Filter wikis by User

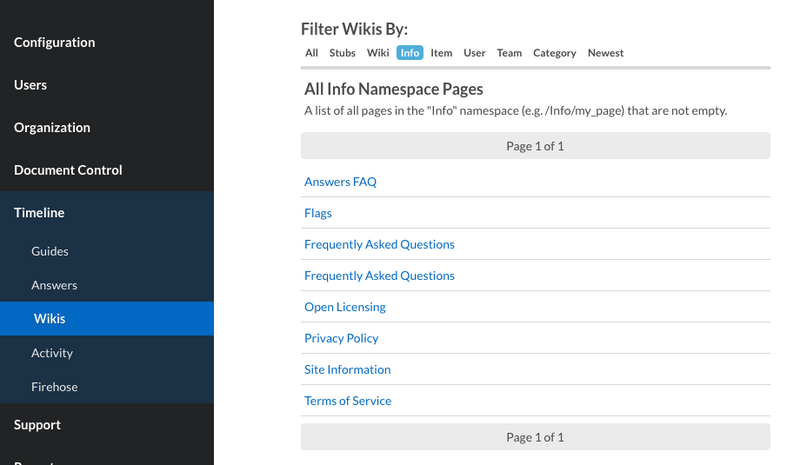474,53
